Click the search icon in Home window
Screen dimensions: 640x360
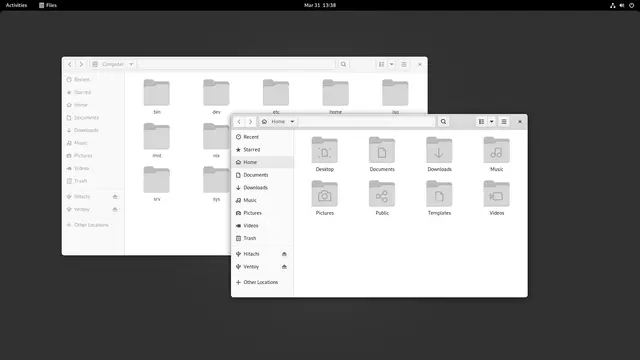point(443,122)
